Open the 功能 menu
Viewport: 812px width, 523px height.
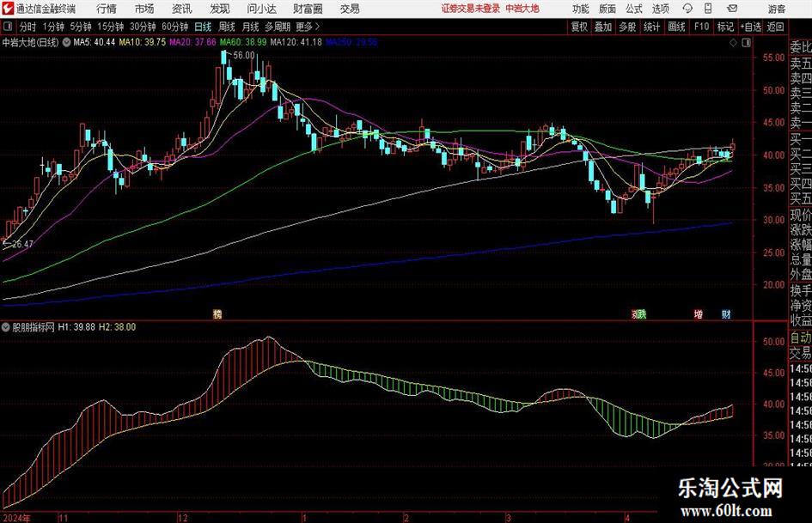[x=581, y=9]
